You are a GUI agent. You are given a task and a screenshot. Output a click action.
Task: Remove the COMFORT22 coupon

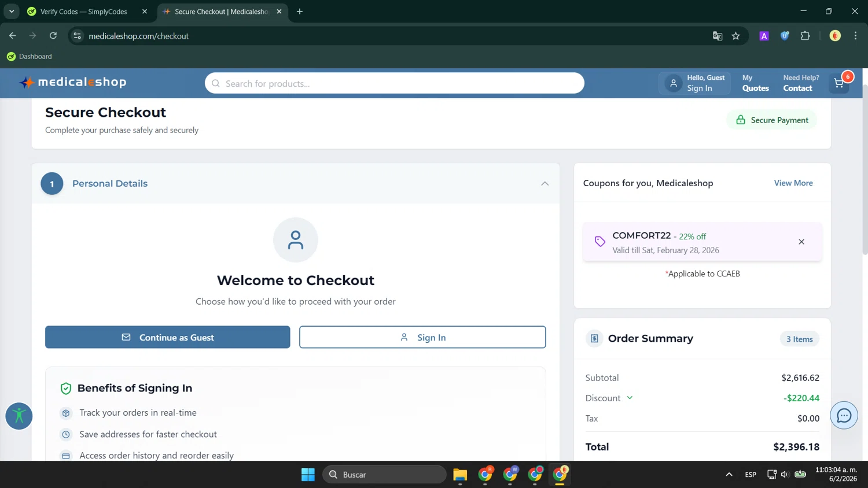coord(801,242)
